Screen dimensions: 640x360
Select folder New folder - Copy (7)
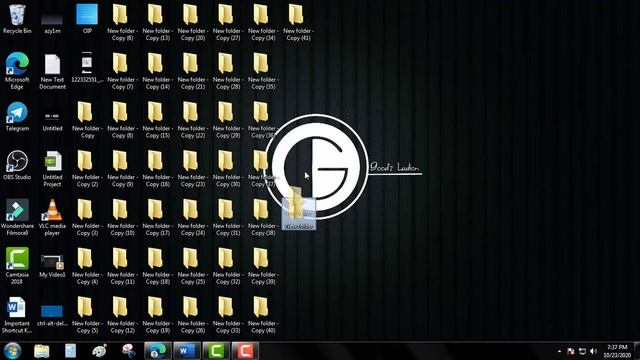[122, 71]
